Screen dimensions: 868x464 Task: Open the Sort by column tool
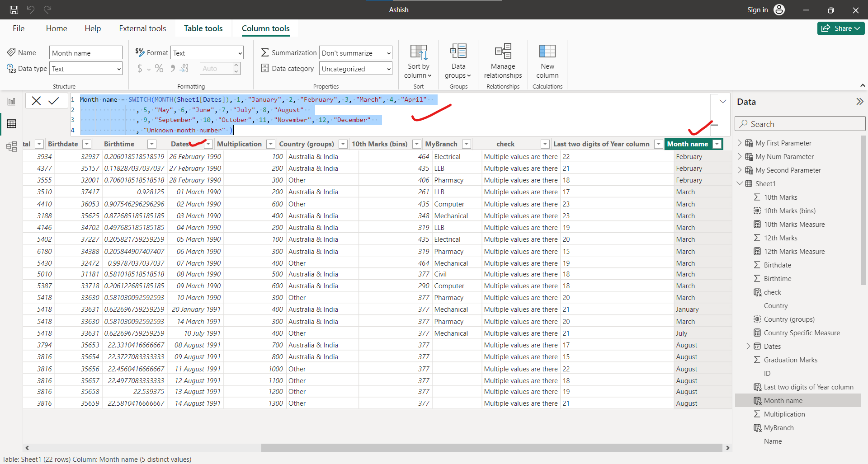point(418,61)
